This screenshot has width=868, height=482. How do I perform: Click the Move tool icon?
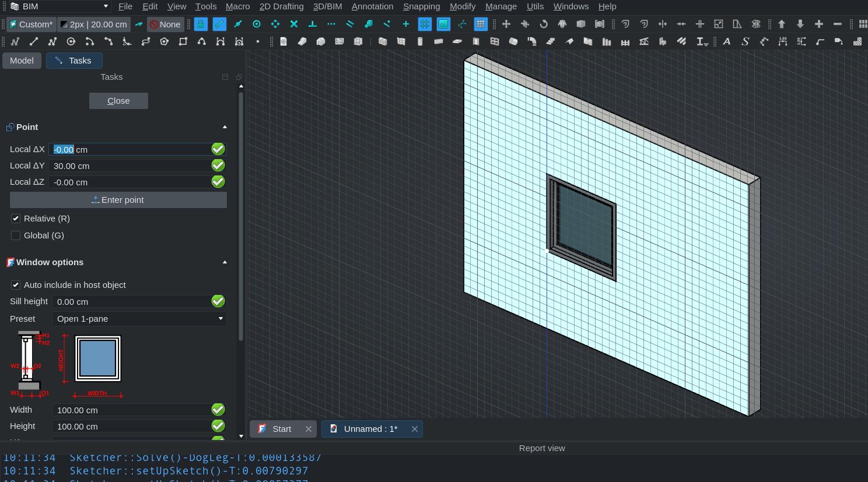point(506,24)
